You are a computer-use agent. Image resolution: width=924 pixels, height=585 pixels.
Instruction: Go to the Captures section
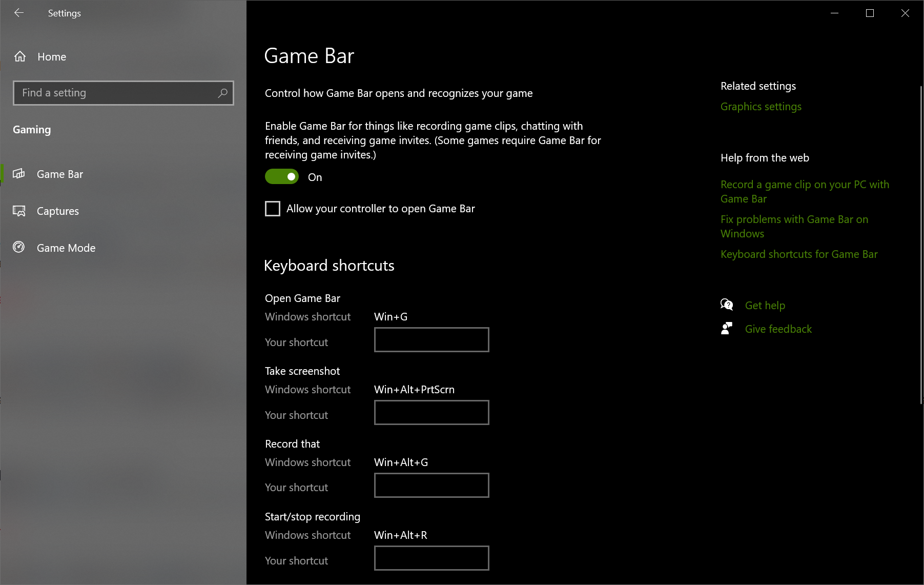click(x=58, y=211)
